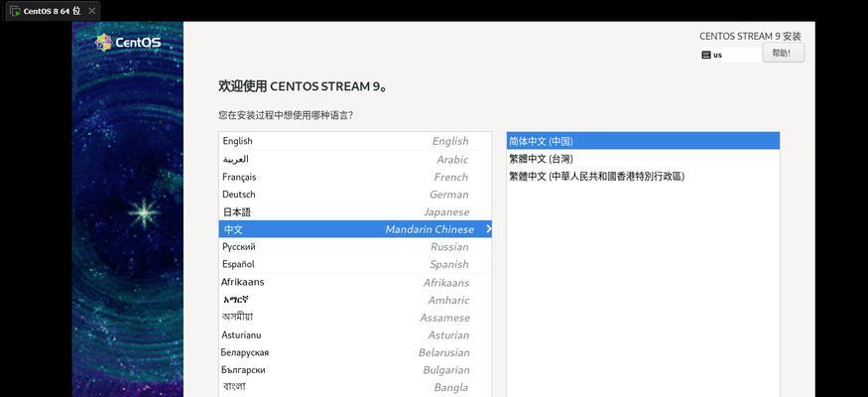Choose 繁體中文 (台灣) locale

click(x=643, y=159)
